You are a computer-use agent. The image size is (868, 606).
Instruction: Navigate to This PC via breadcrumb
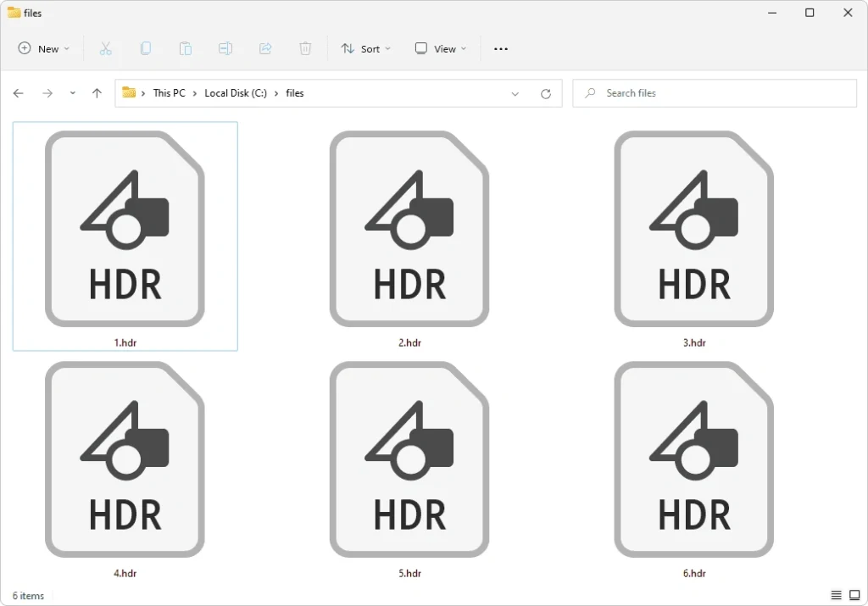click(x=169, y=93)
